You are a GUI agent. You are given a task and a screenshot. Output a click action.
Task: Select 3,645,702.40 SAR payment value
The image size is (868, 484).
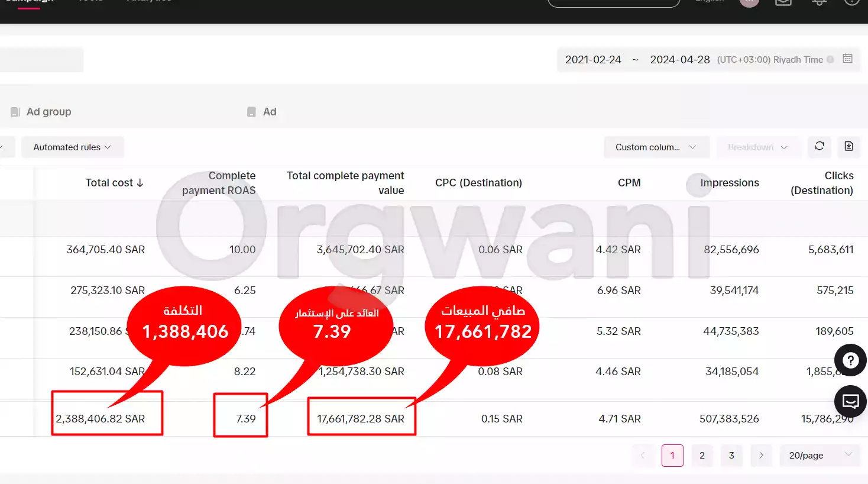360,250
